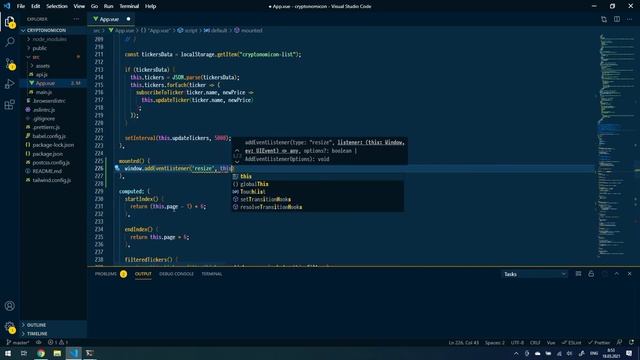This screenshot has width=640, height=360.
Task: Open the Run and Debug view
Action: click(x=10, y=84)
